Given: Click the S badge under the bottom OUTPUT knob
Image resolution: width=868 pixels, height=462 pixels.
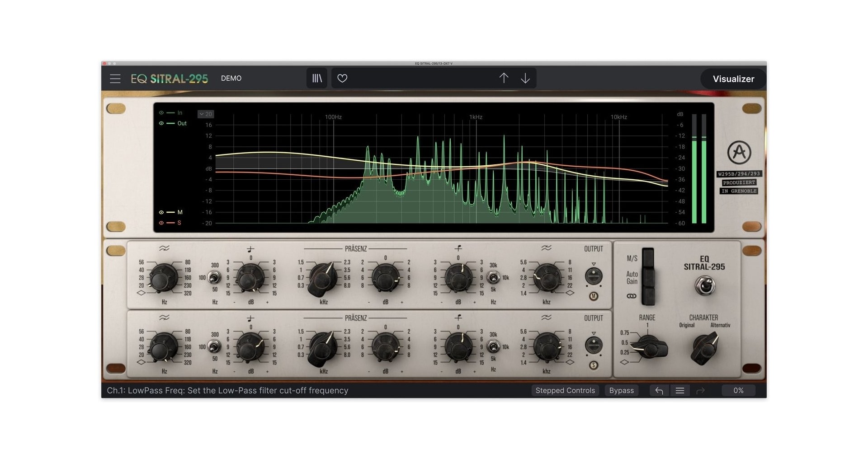Looking at the screenshot, I should [594, 365].
